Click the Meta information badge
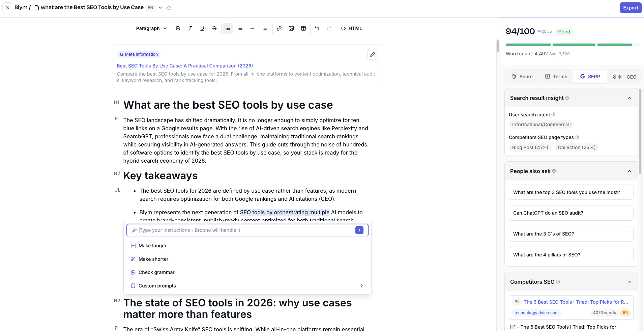 pyautogui.click(x=139, y=54)
